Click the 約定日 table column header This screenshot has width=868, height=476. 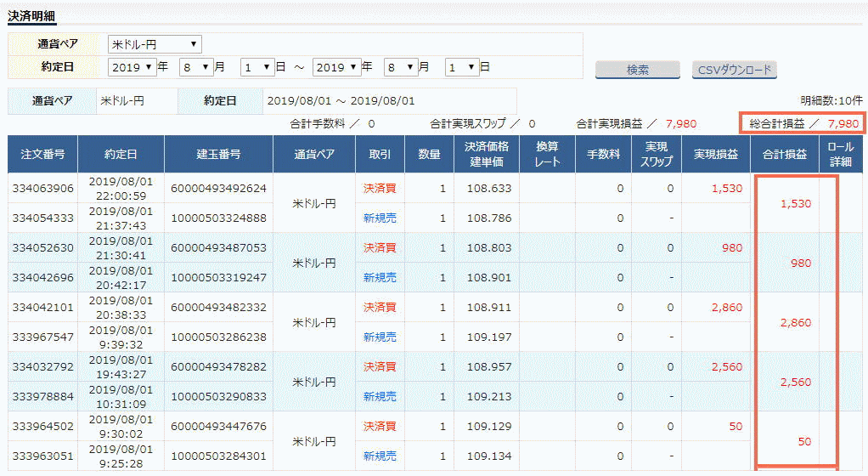[x=121, y=154]
